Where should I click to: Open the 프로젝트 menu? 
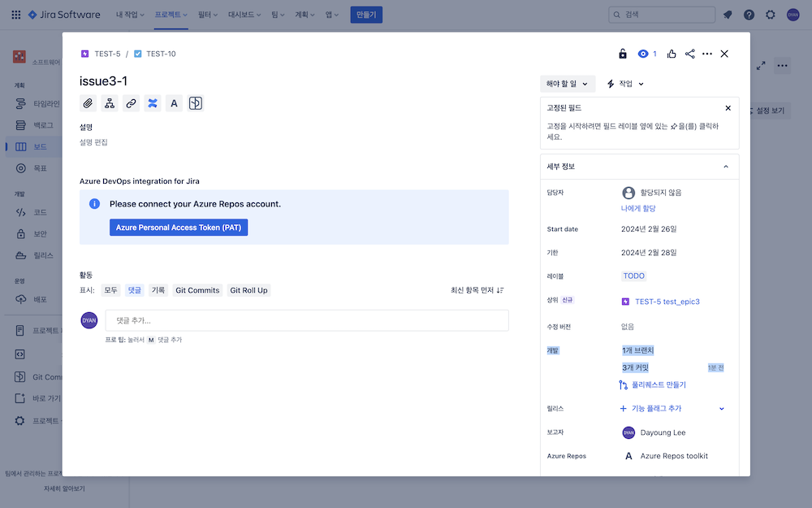[171, 15]
